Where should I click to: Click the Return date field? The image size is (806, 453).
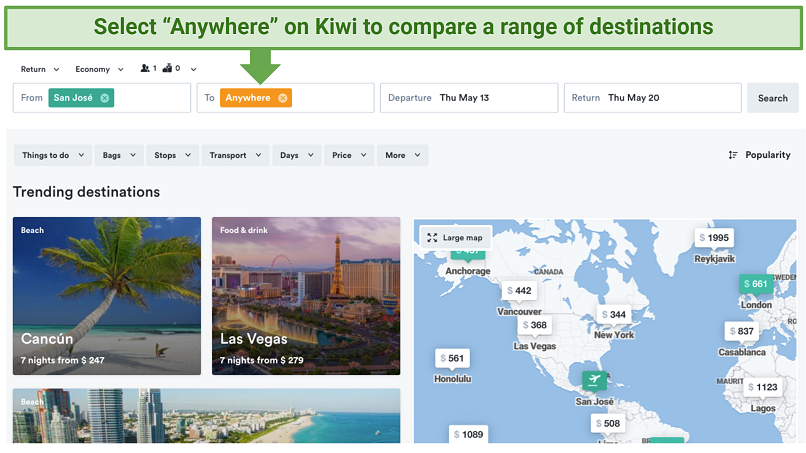coord(652,98)
